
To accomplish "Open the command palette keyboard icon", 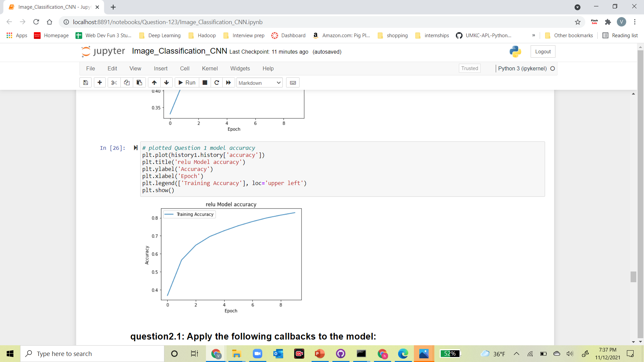I will click(x=292, y=82).
